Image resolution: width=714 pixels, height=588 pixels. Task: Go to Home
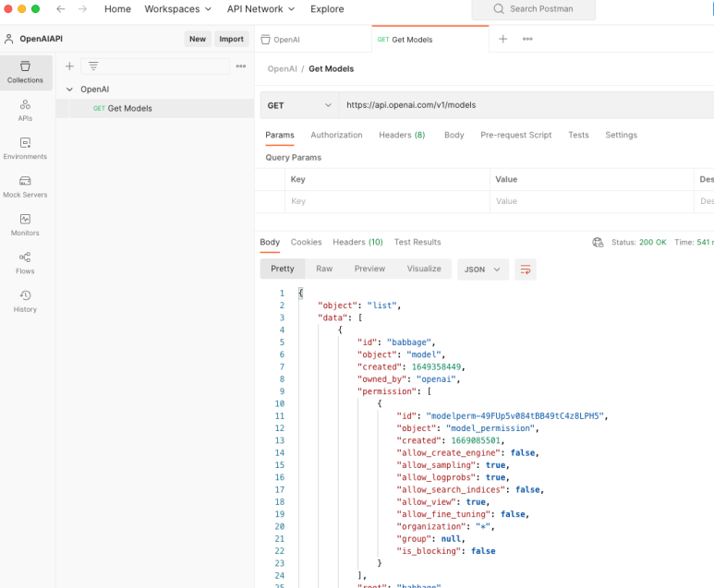[x=117, y=9]
